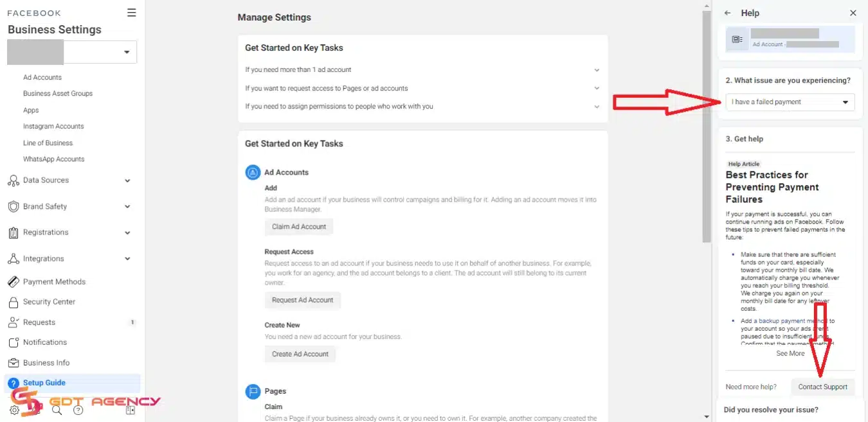Open Ad Accounts in the sidebar

42,77
